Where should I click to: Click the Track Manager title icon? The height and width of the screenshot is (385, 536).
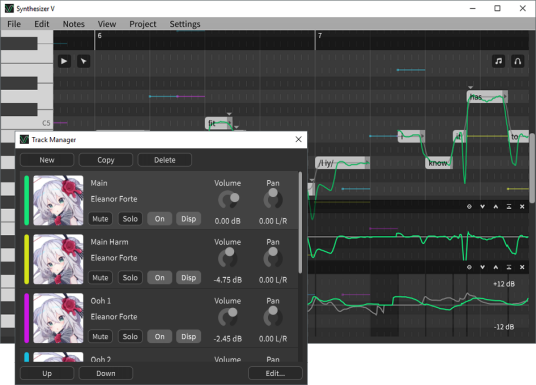(x=24, y=140)
